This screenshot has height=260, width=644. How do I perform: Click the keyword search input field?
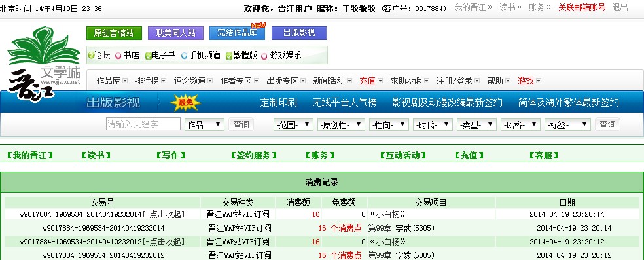(143, 124)
